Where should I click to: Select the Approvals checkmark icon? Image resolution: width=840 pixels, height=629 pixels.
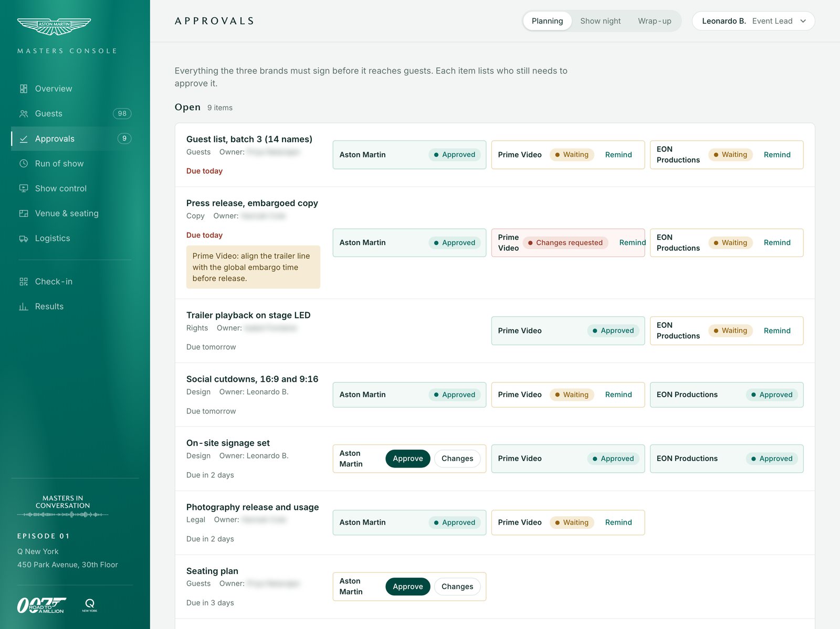(24, 139)
